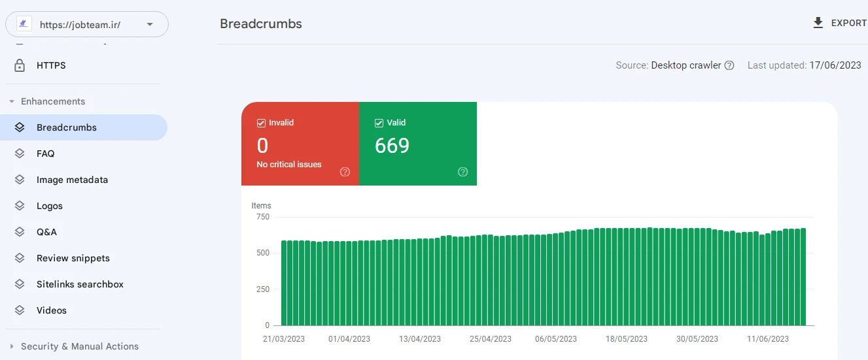Click the layers icon beside Logos
The image size is (868, 360).
point(20,206)
